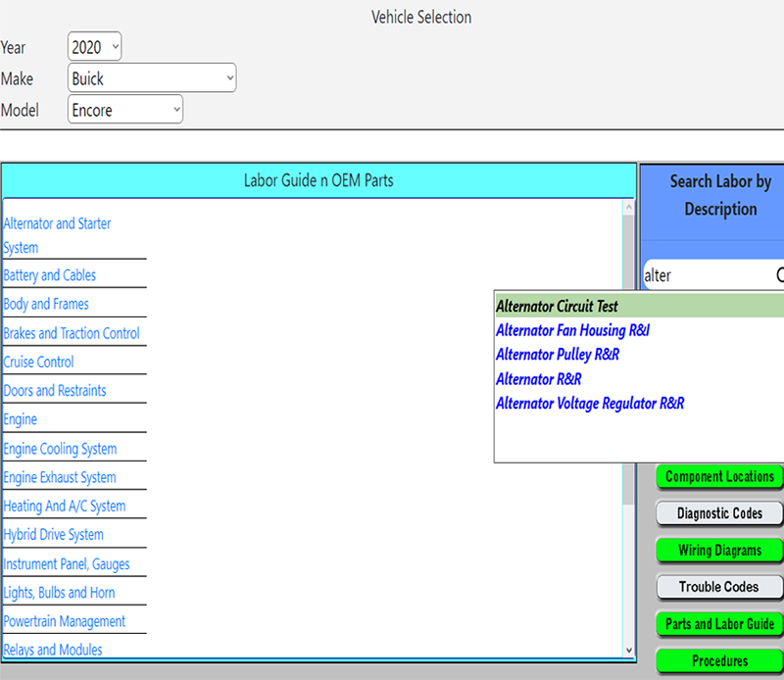Click the magnifier icon in the search box
Screen dimensions: 784x680
click(777, 275)
